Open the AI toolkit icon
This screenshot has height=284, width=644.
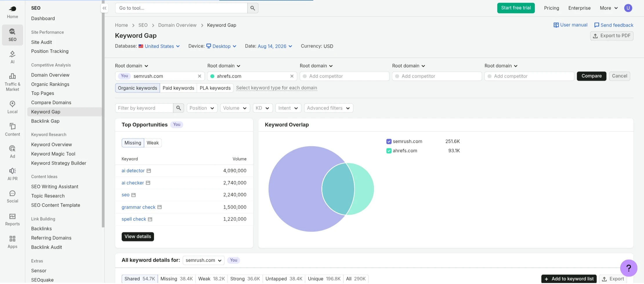click(12, 57)
